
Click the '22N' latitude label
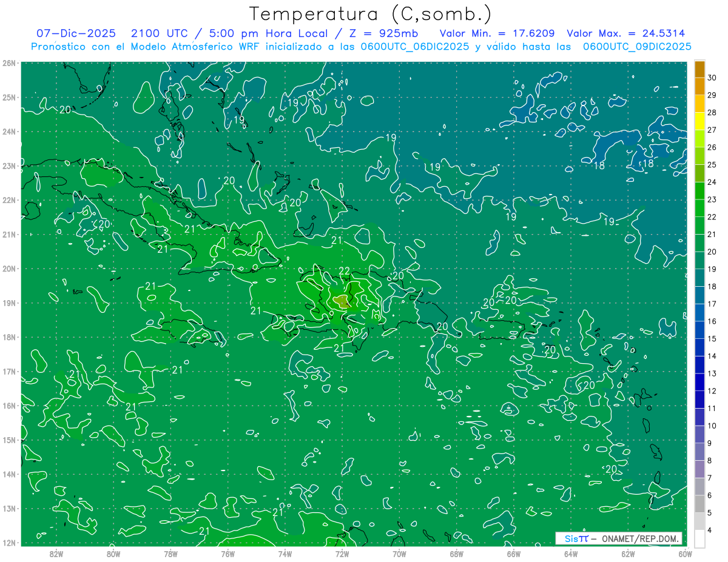click(10, 200)
